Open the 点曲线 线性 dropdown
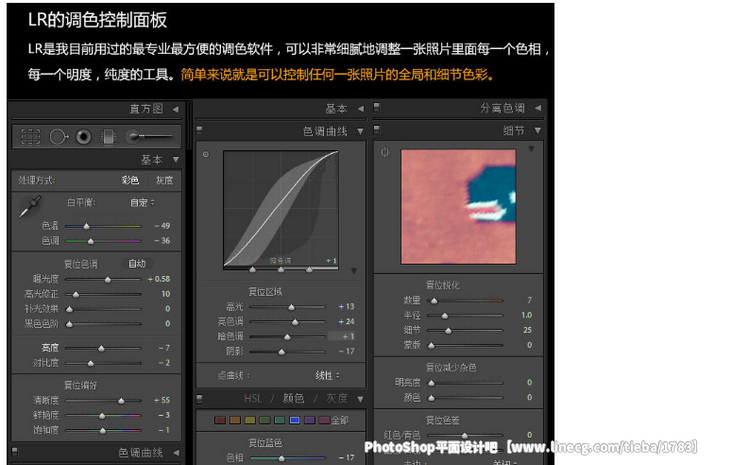The width and height of the screenshot is (750, 465). tap(327, 376)
